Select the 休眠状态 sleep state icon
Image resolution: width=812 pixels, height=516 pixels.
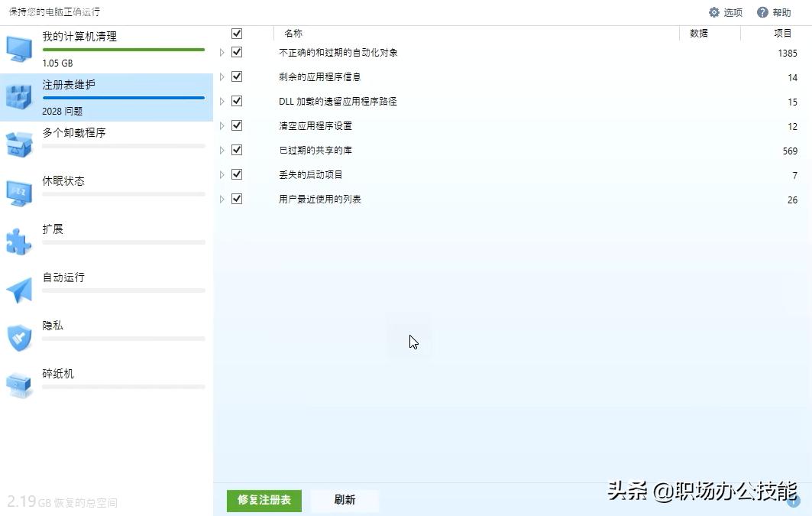[x=18, y=192]
